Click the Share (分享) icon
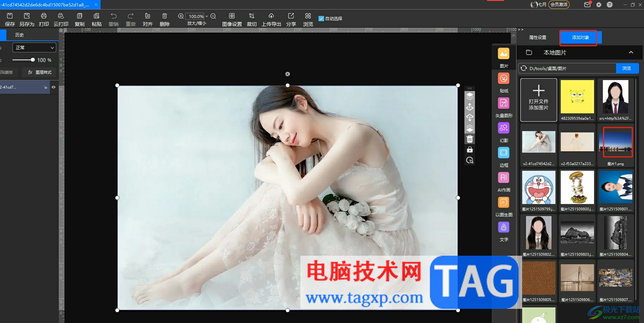The width and height of the screenshot is (644, 323). pos(291,19)
